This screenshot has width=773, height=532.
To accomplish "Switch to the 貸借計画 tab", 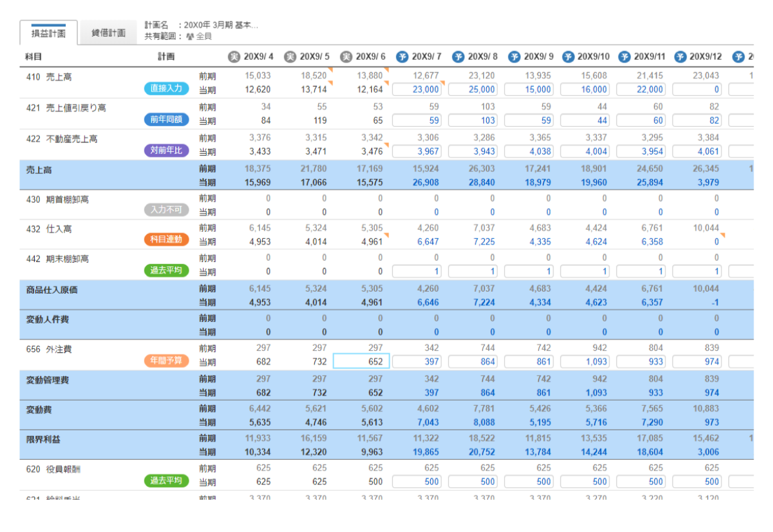I will coord(108,32).
